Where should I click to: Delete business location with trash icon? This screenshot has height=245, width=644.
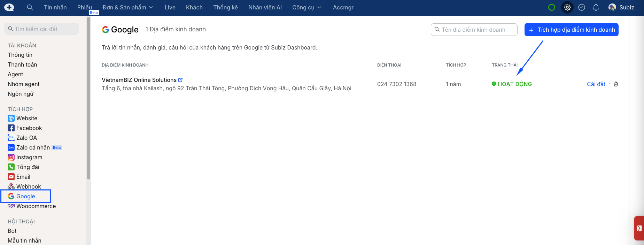616,84
